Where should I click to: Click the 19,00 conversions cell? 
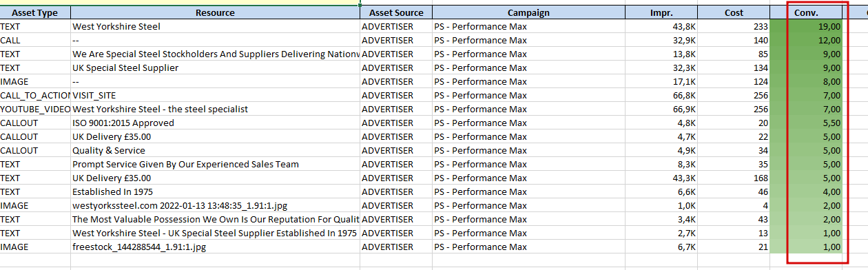click(807, 26)
